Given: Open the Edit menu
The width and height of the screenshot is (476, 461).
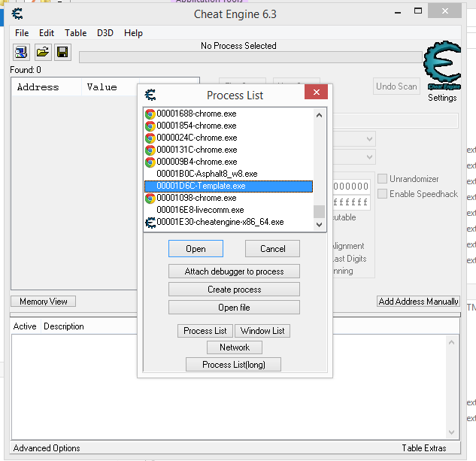Looking at the screenshot, I should pos(47,33).
